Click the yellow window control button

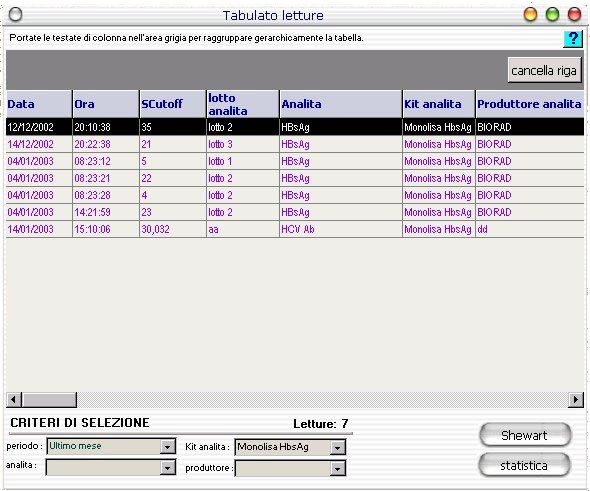[x=530, y=15]
